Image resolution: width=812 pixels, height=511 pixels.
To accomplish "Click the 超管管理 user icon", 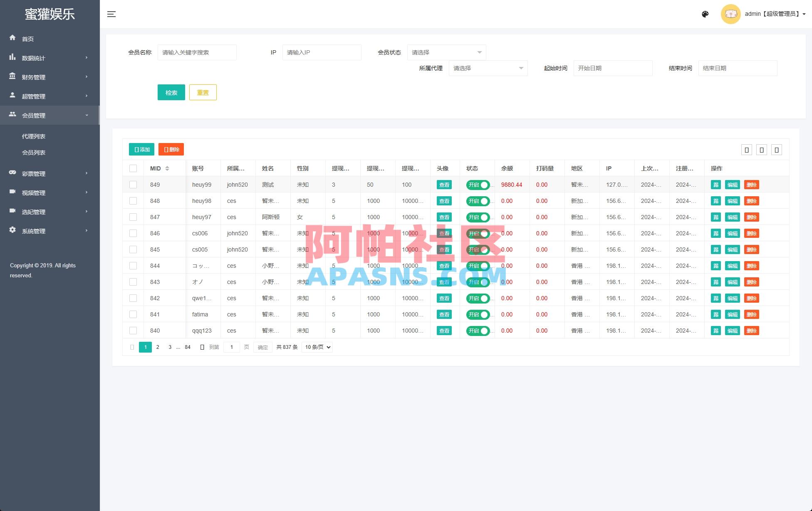I will pos(12,96).
